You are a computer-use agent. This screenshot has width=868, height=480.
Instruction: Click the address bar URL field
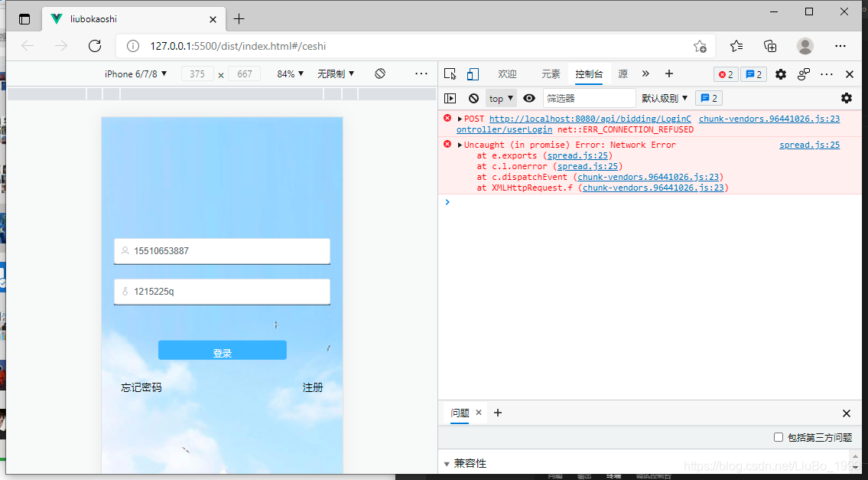pos(415,46)
